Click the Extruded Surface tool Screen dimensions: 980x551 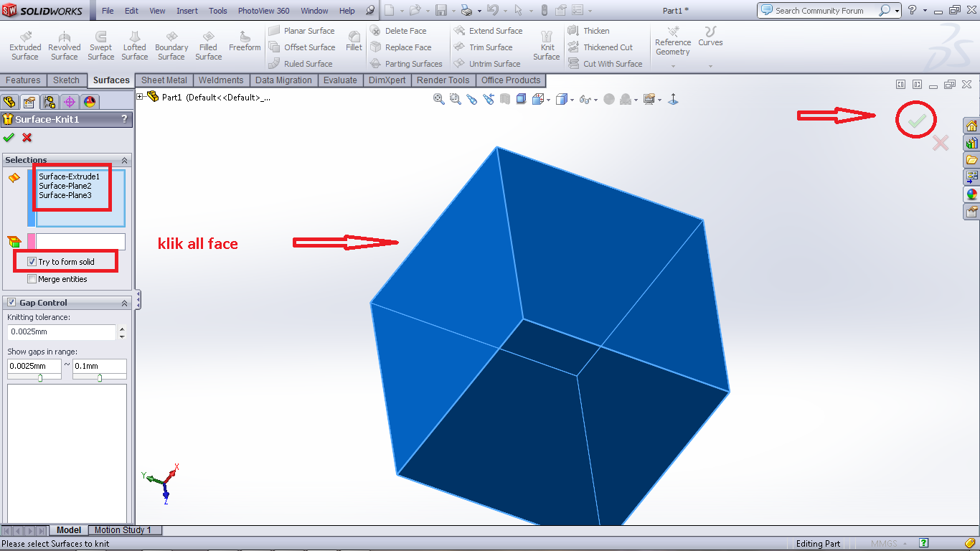[x=25, y=45]
